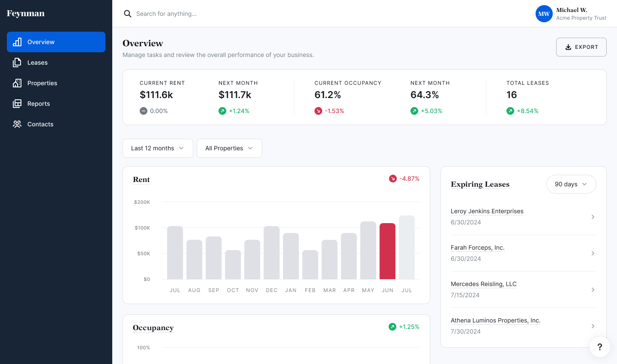Click the search magnifier icon
617x364 pixels.
point(128,13)
